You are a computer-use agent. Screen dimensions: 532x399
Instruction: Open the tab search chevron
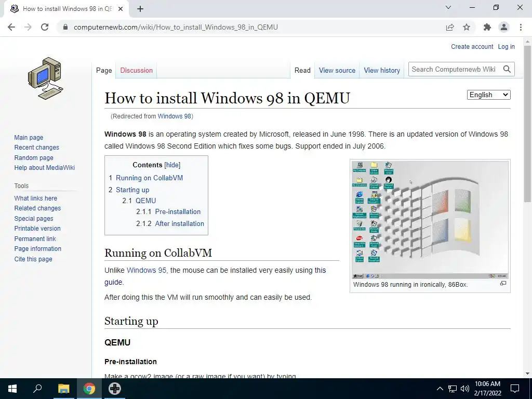pos(448,7)
